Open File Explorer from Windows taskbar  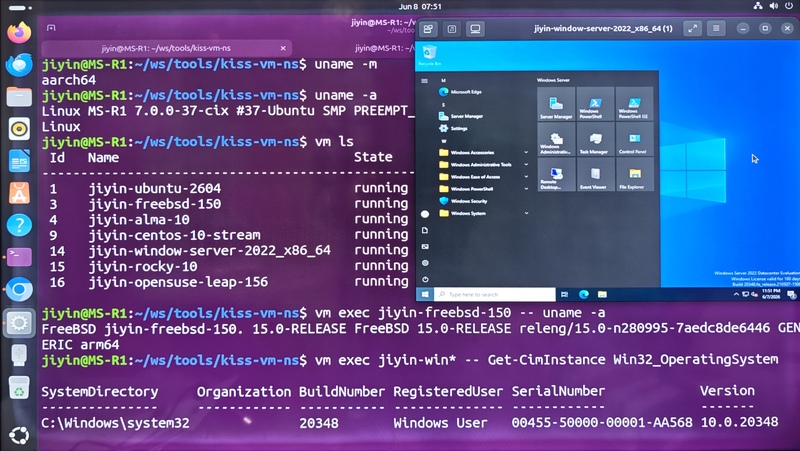click(x=603, y=294)
